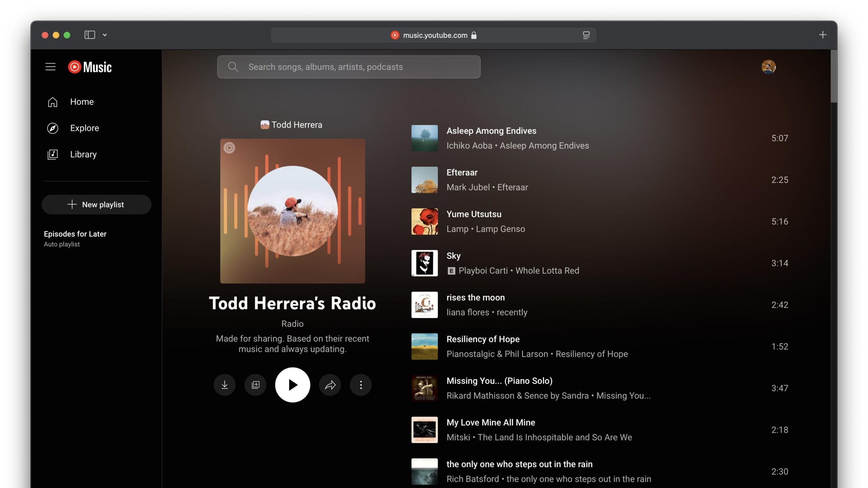Click the save to library icon
This screenshot has height=488, width=868.
click(x=255, y=384)
